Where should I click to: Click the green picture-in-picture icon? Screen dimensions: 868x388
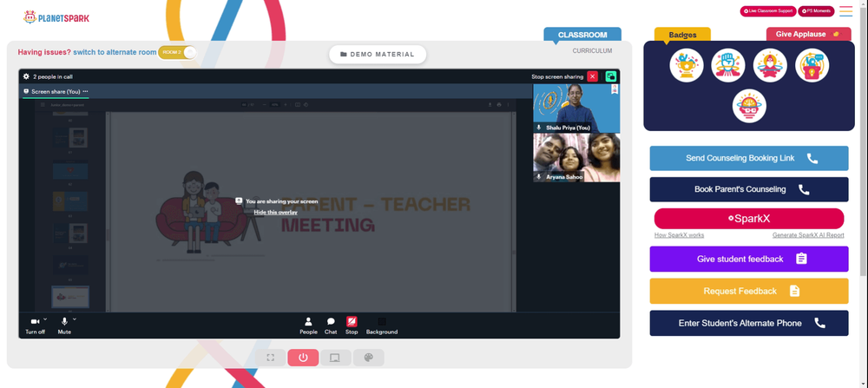[611, 76]
